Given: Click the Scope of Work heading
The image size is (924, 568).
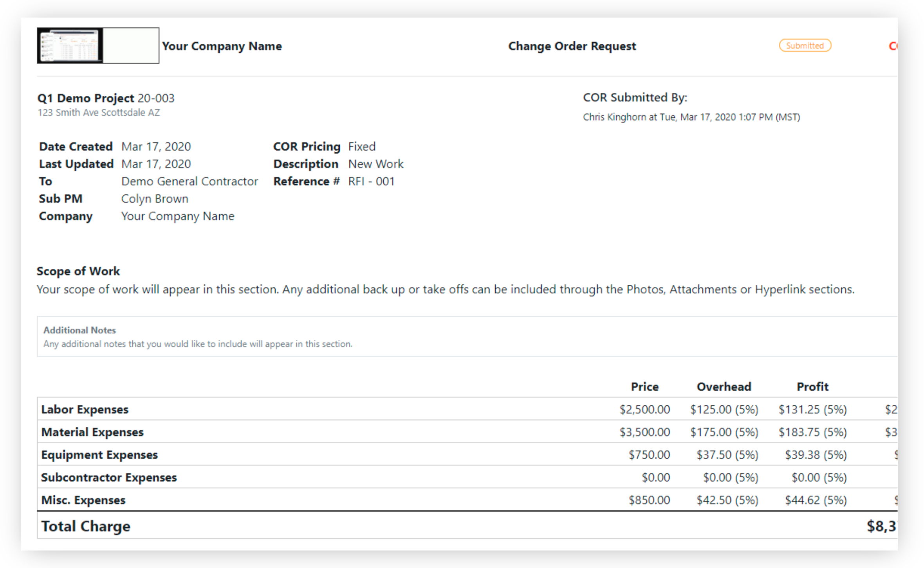Looking at the screenshot, I should 78,271.
